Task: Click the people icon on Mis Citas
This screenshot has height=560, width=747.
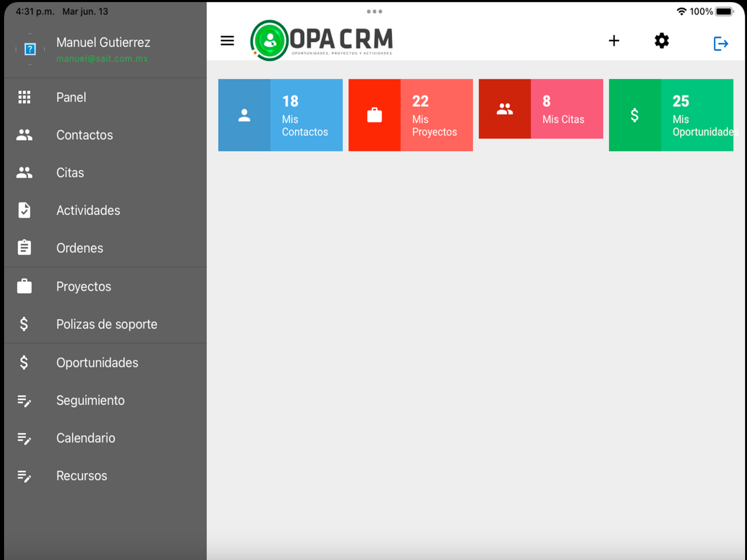Action: click(x=504, y=109)
